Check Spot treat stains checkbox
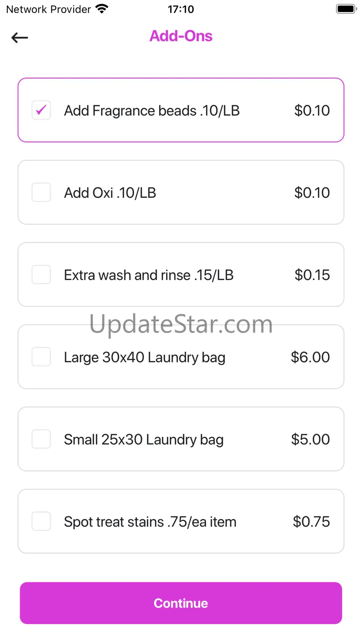 (41, 521)
